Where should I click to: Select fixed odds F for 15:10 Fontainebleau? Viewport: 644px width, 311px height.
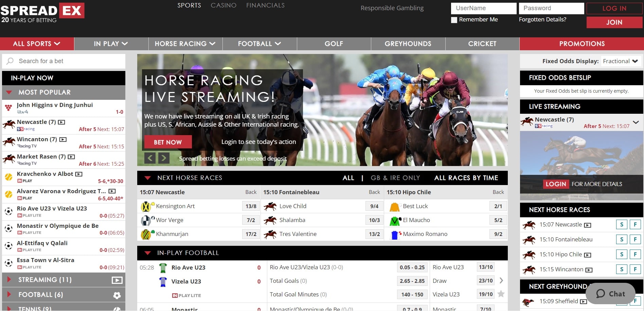click(635, 239)
